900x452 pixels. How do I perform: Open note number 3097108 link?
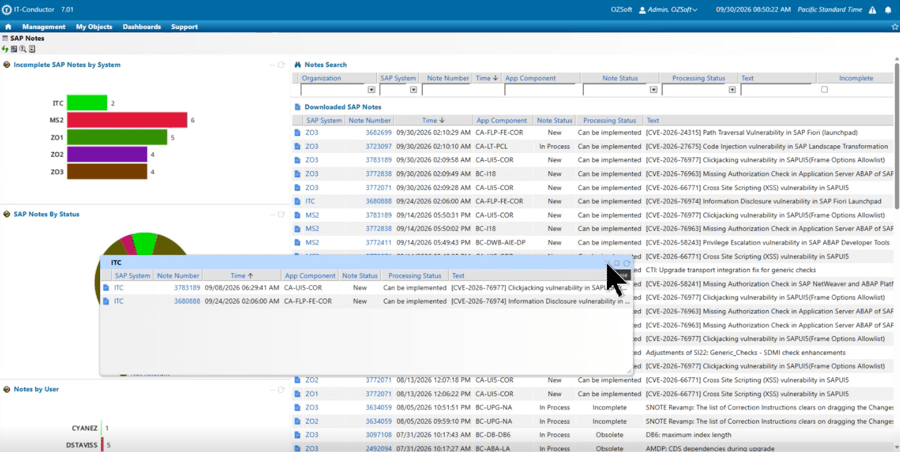click(378, 435)
